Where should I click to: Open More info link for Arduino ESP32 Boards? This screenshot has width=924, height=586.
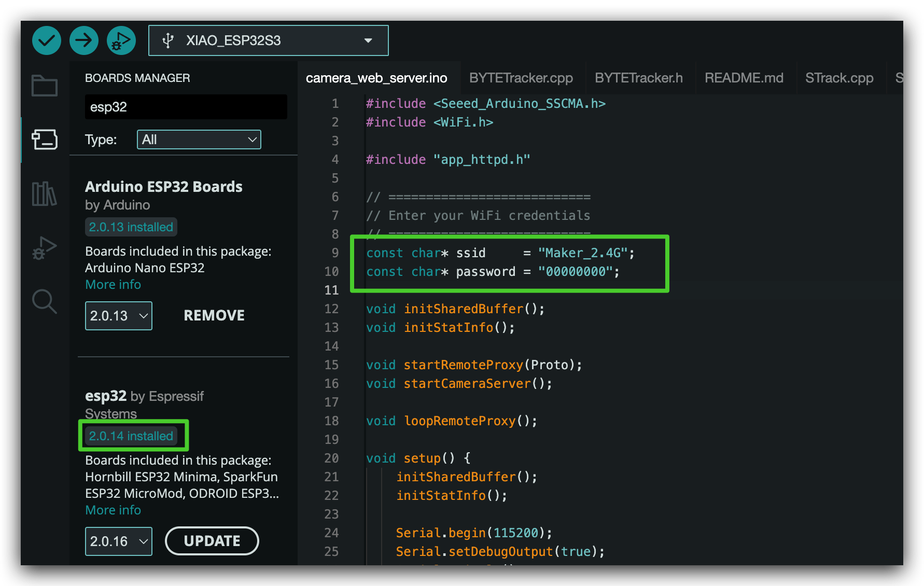(x=113, y=285)
